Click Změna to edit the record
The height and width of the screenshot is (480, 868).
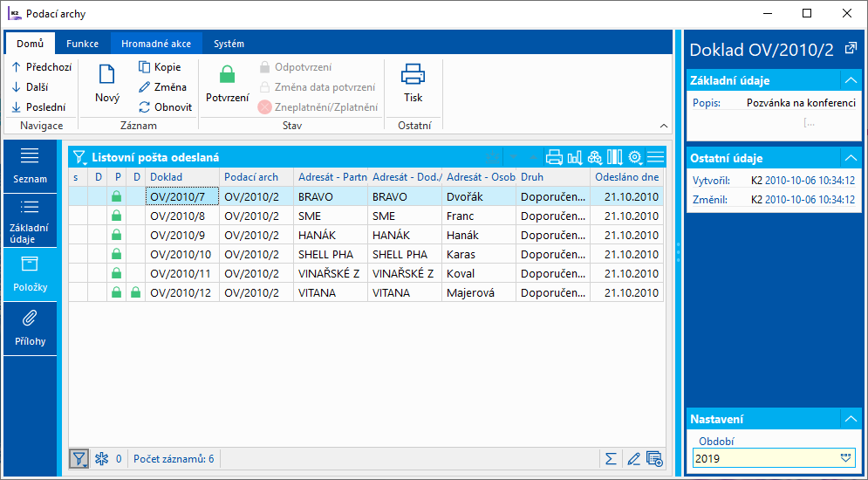tap(163, 87)
